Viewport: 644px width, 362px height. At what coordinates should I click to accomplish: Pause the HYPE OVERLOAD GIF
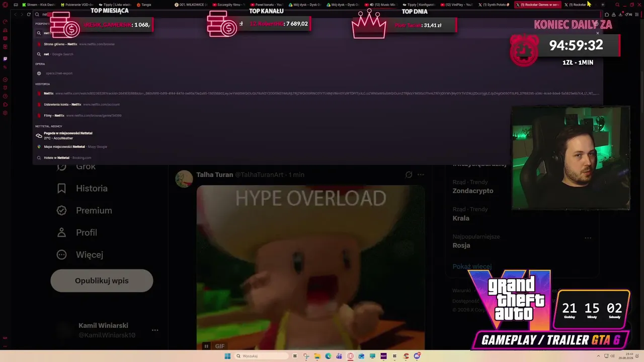(206, 346)
